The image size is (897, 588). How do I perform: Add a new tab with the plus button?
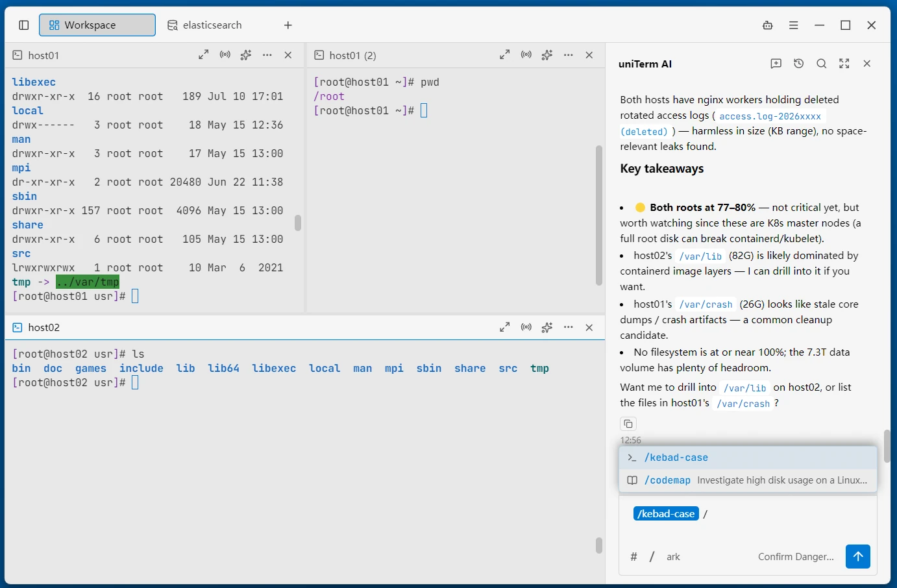[288, 25]
